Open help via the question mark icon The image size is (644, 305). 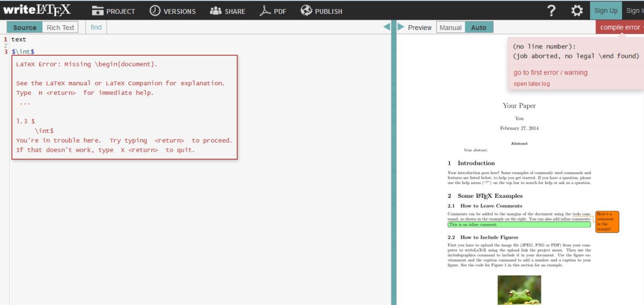551,11
